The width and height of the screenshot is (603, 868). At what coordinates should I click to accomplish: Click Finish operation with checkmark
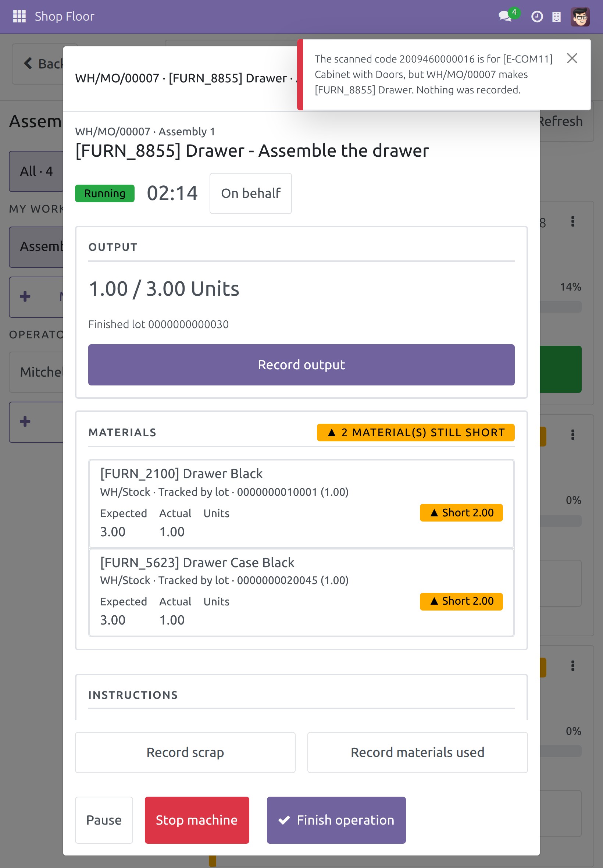[336, 820]
